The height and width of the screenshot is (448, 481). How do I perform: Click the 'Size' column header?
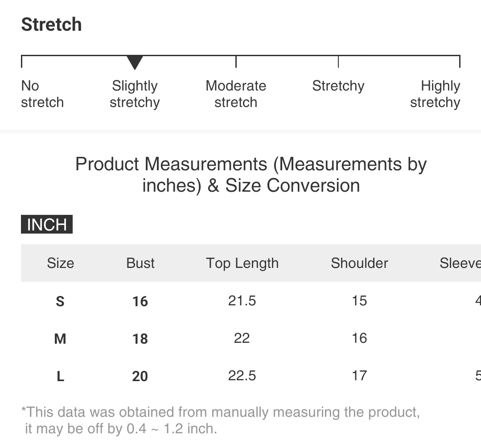[60, 263]
